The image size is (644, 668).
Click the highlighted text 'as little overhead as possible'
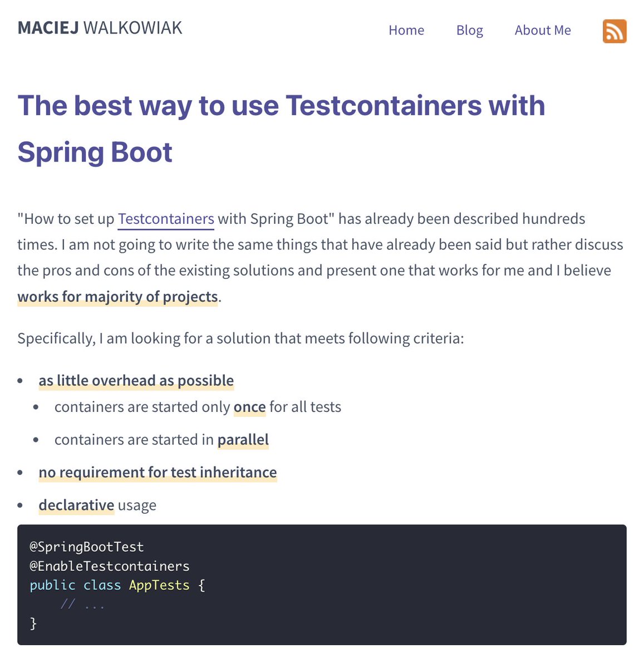click(x=136, y=380)
